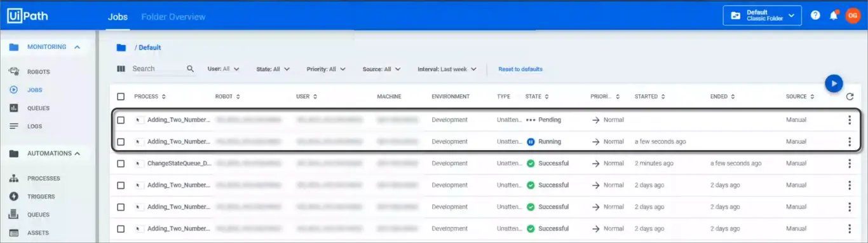The image size is (868, 243).
Task: Sort by the Ended column header
Action: click(x=723, y=97)
